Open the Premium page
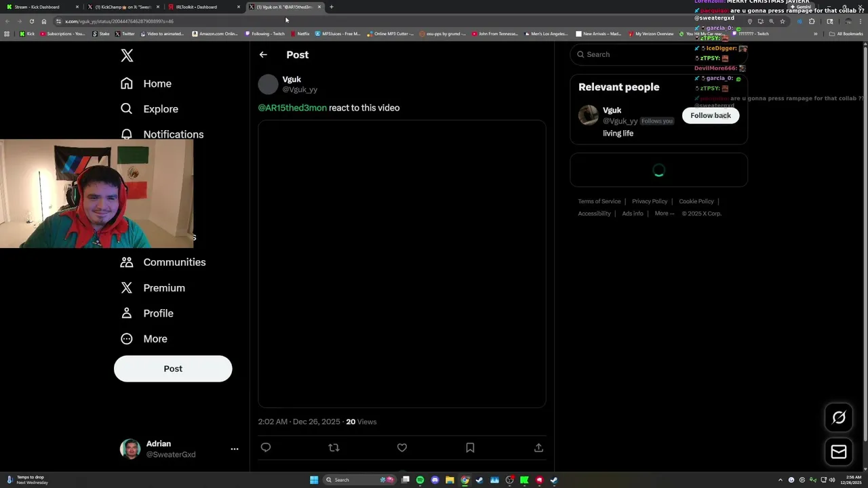 (153, 288)
